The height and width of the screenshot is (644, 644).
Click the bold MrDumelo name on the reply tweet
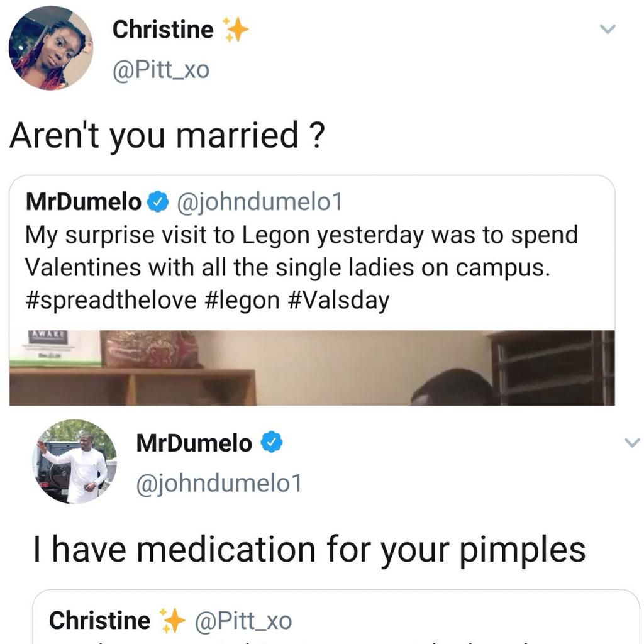click(x=194, y=443)
